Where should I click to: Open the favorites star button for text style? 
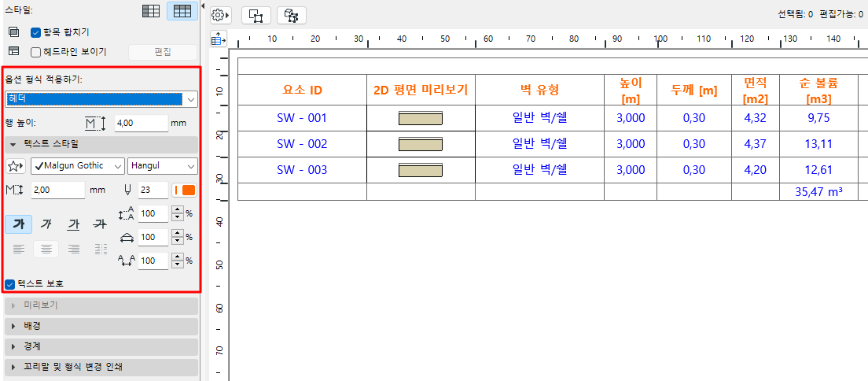click(17, 166)
